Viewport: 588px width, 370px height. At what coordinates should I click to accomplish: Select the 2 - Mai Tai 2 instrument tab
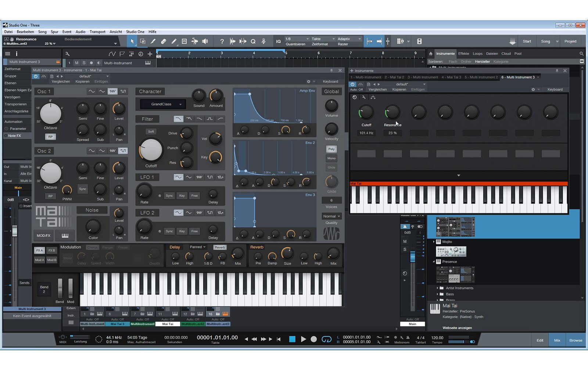[394, 77]
